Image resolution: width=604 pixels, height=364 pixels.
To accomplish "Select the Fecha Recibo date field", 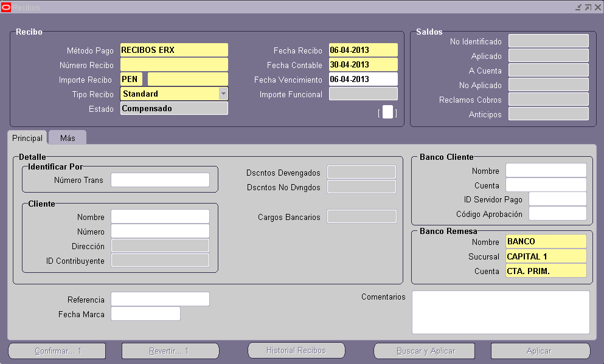I will point(363,50).
